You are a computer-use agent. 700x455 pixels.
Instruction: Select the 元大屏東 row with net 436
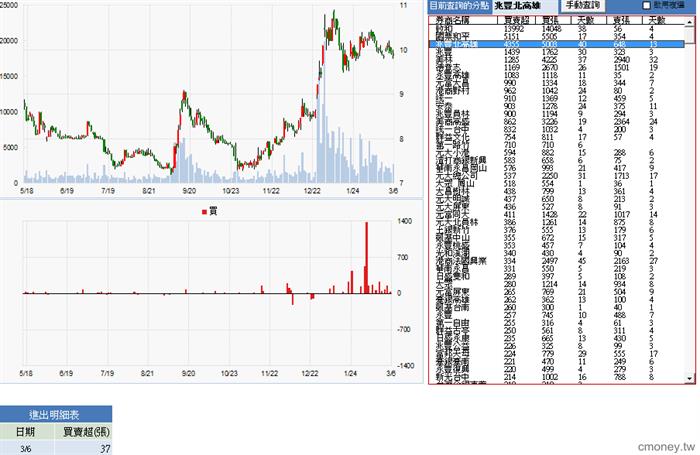pos(557,207)
